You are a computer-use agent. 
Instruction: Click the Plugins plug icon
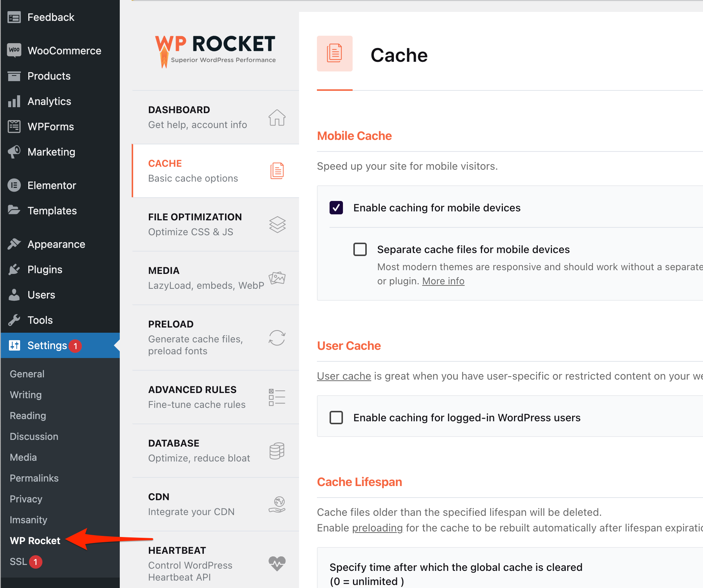(x=14, y=269)
